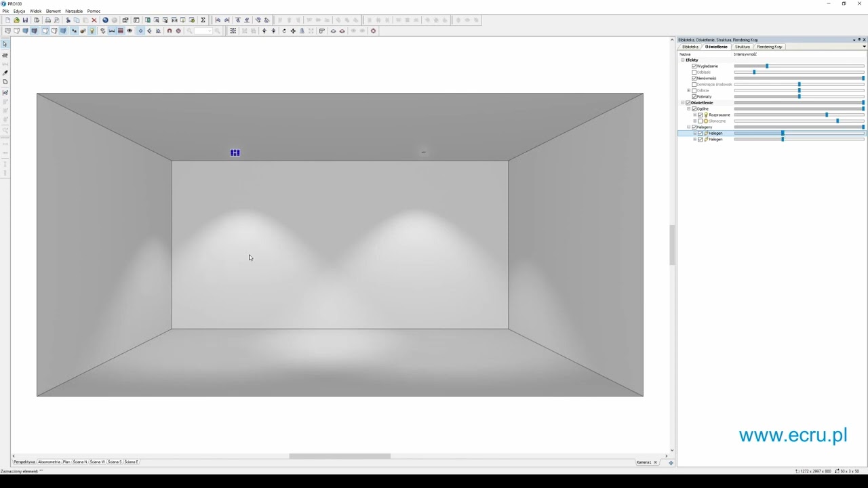Switch to the Struktura tab

743,47
